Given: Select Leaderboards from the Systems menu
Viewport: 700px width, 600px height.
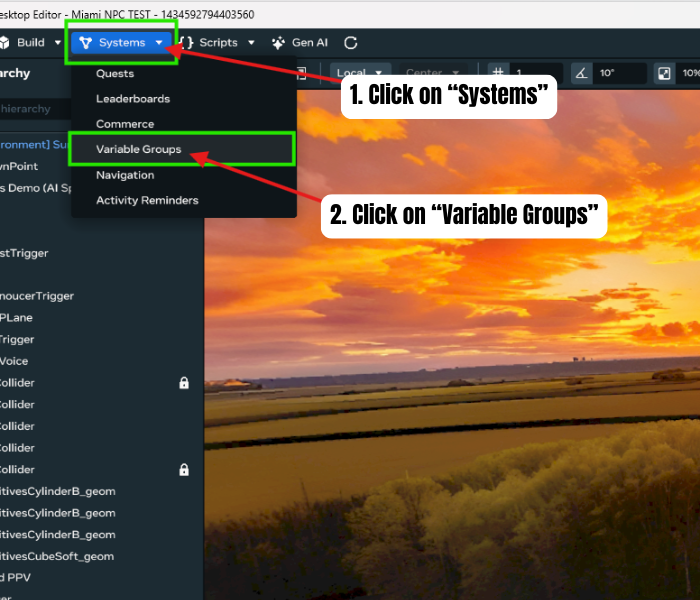Looking at the screenshot, I should [x=133, y=99].
